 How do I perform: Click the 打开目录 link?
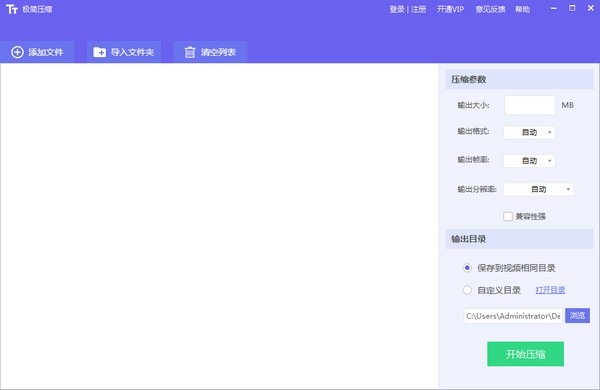[550, 290]
